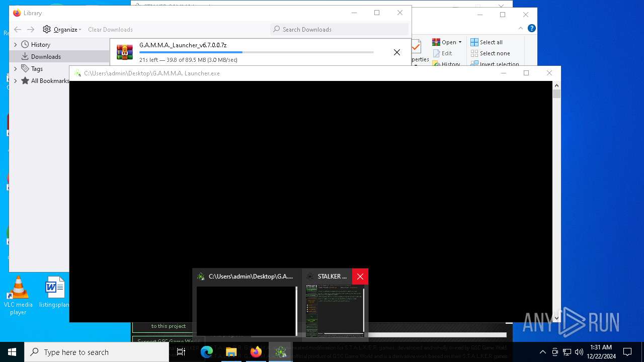The image size is (644, 362).
Task: Open the listingsplan Word document on desktop
Action: pos(54,293)
